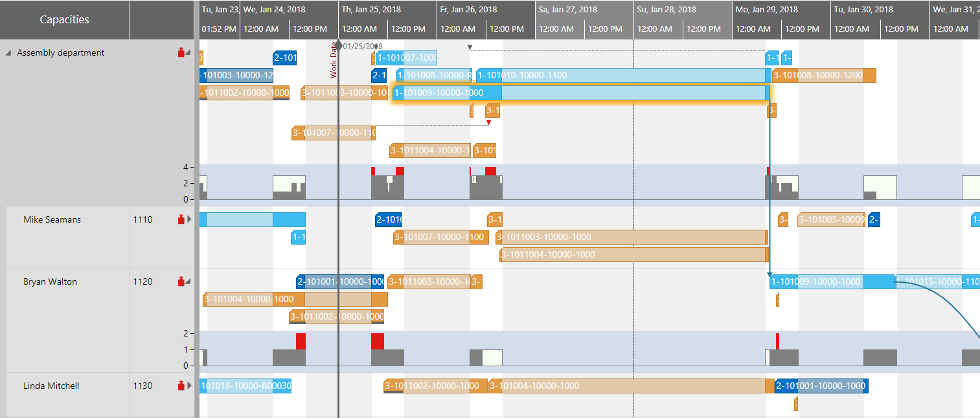Select the Mike Seamans row label
Image resolution: width=980 pixels, height=418 pixels.
pos(52,220)
